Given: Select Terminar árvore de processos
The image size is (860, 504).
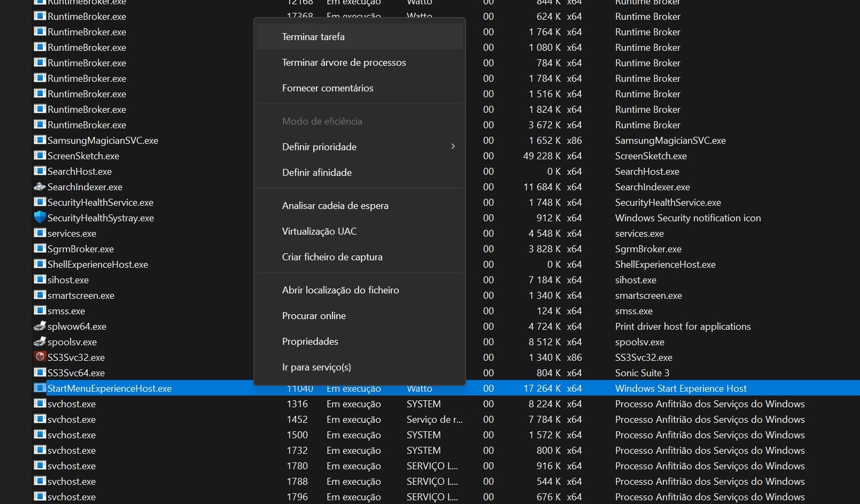Looking at the screenshot, I should pyautogui.click(x=344, y=63).
